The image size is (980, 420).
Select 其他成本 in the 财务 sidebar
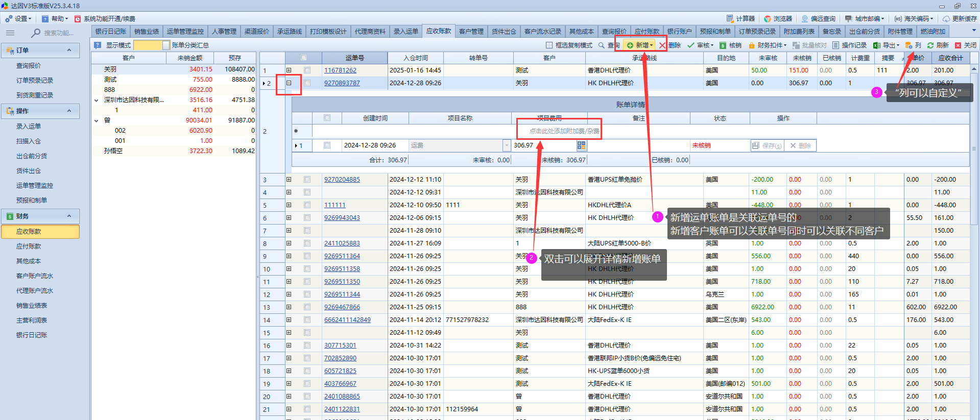coord(29,261)
